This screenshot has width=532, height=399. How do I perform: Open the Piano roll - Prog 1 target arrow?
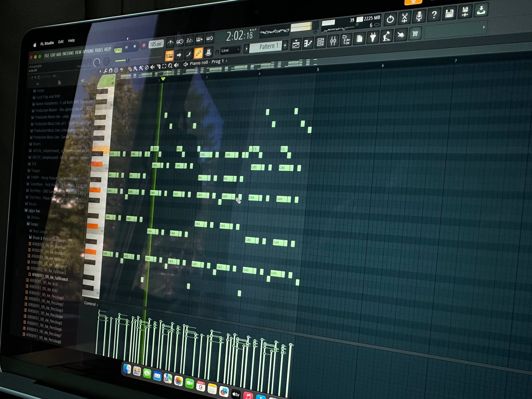click(226, 61)
